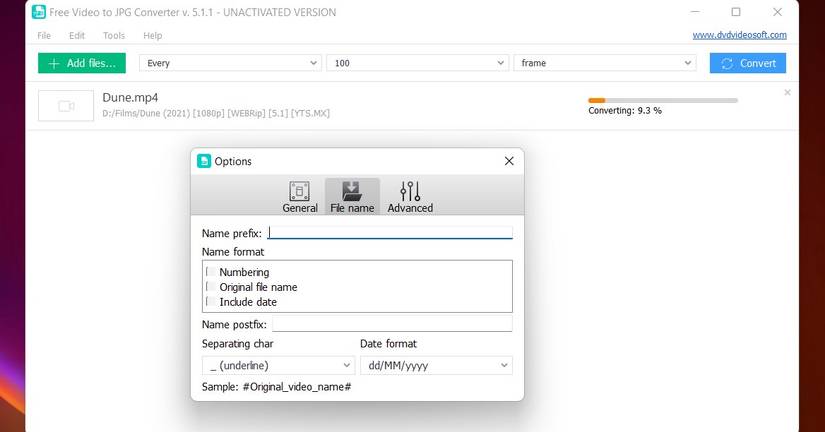Toggle the Original file name checkbox
The width and height of the screenshot is (825, 432).
[x=211, y=287]
